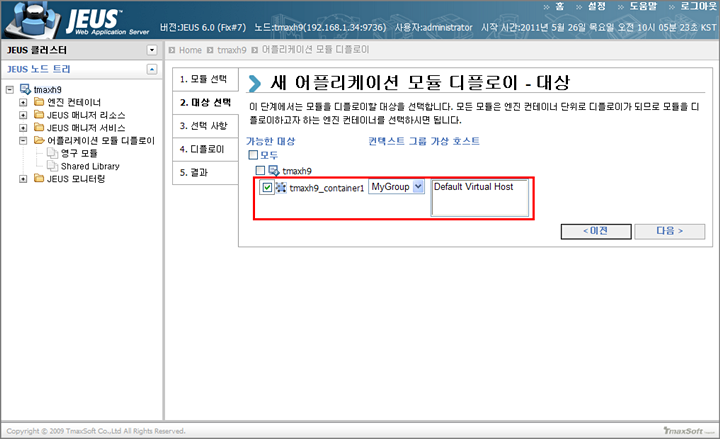The image size is (720, 439).
Task: Expand the 엔진 컨테이너 tree node
Action: 23,102
